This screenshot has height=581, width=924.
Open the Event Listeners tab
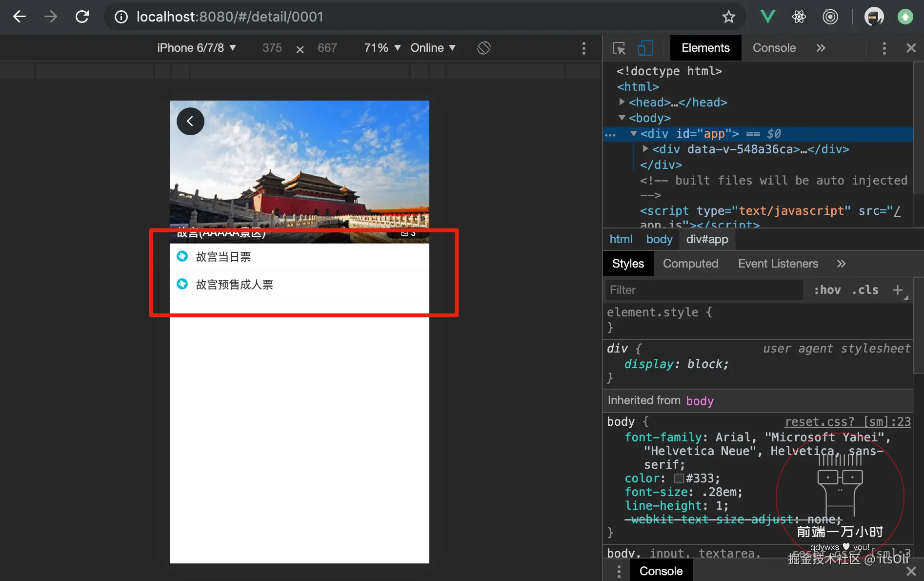tap(778, 264)
